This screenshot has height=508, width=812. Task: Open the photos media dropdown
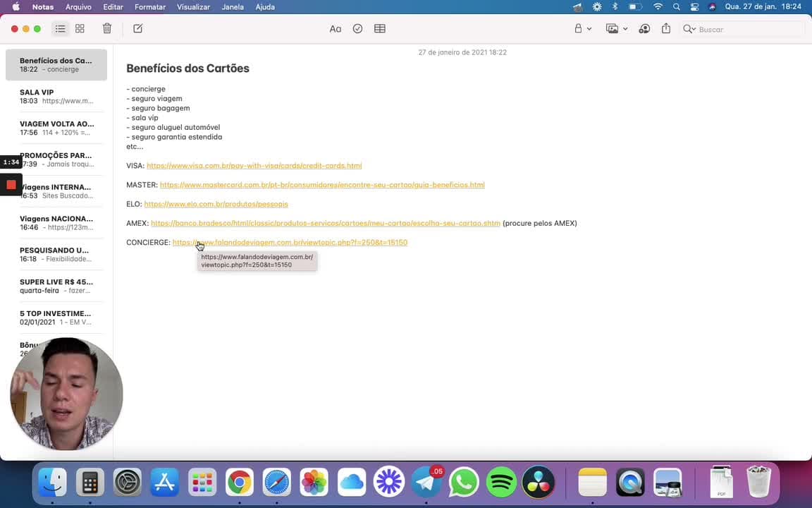tap(617, 29)
